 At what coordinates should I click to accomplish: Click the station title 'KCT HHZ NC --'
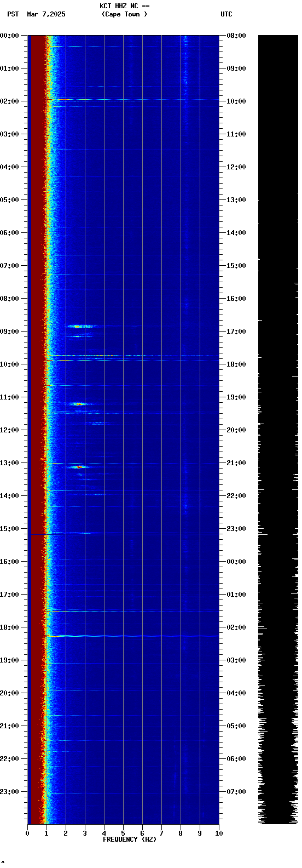pos(124,6)
